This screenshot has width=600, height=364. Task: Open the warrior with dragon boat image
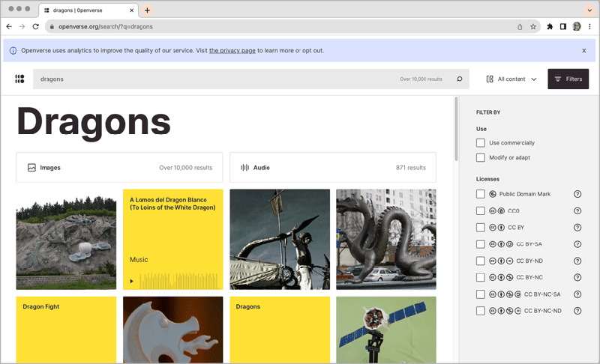tap(280, 239)
